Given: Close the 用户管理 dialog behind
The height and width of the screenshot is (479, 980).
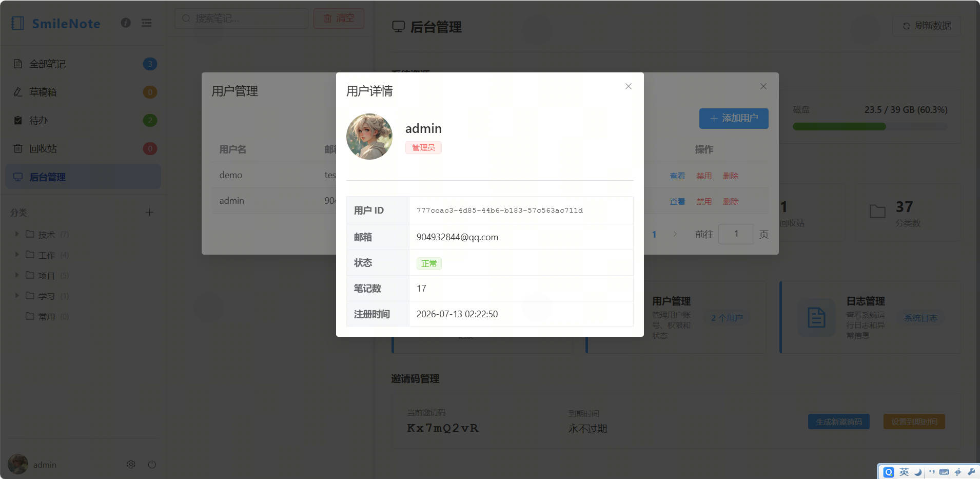Looking at the screenshot, I should [x=763, y=86].
